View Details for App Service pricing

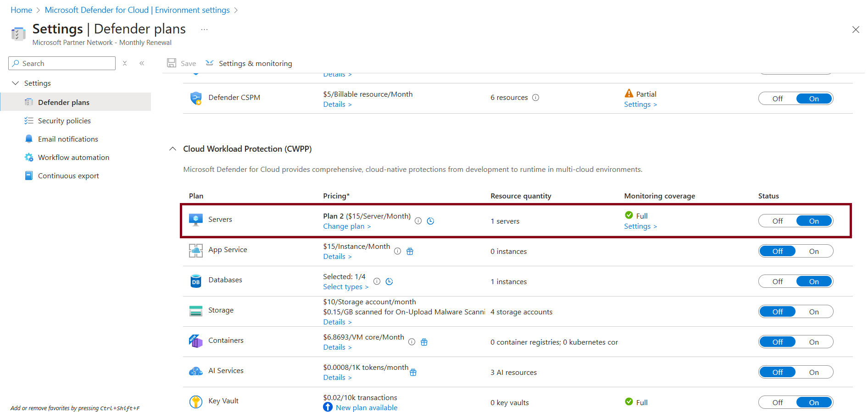[x=337, y=257]
